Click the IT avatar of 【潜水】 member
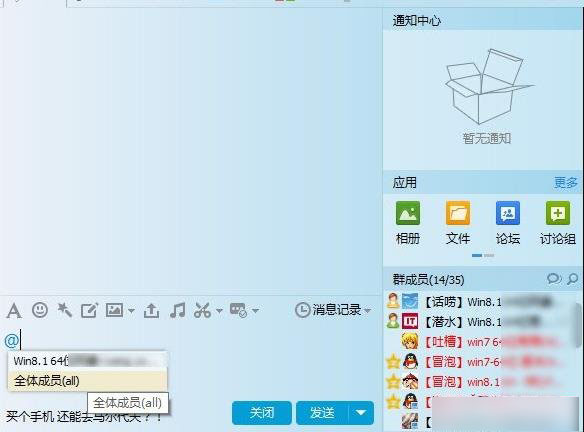 410,321
